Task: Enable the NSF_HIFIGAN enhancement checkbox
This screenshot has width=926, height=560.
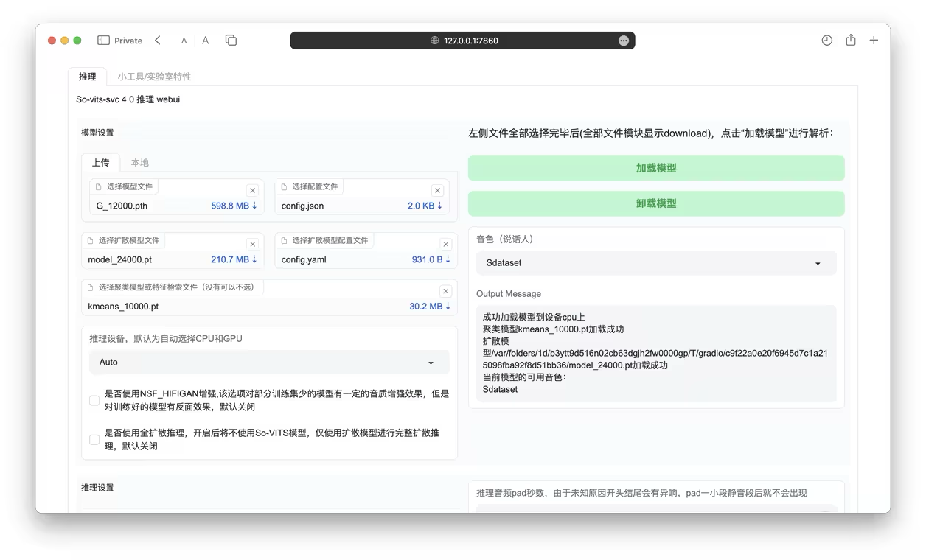Action: coord(94,400)
